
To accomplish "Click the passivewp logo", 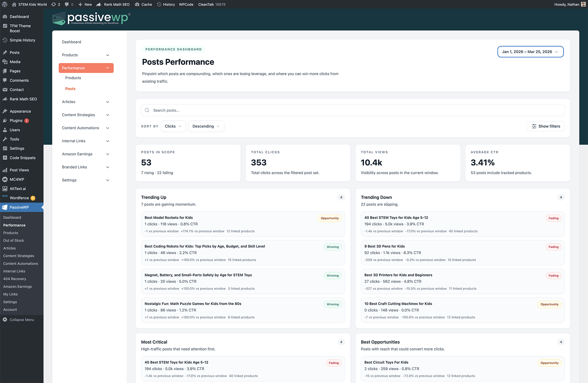I will point(91,18).
